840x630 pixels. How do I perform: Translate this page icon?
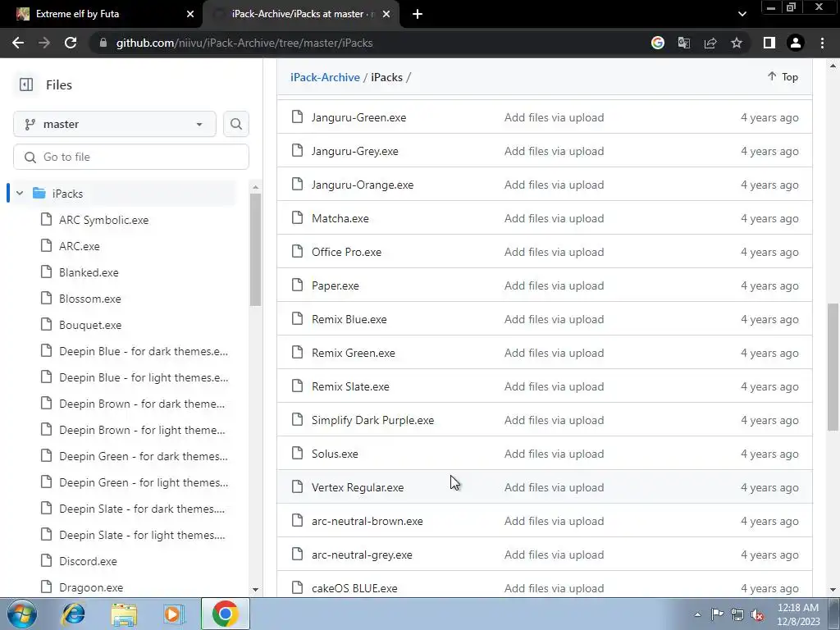pos(684,43)
